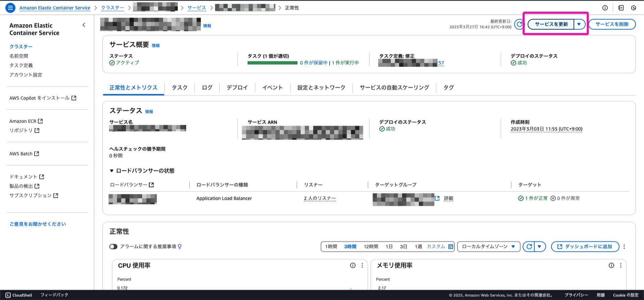Image resolution: width=644 pixels, height=300 pixels.
Task: Switch to the デプロイ tab
Action: 237,87
